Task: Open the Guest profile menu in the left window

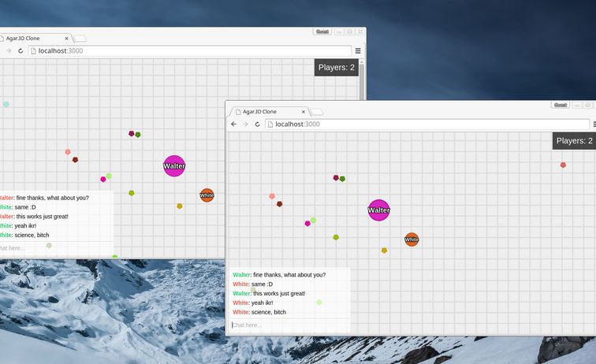Action: (322, 32)
